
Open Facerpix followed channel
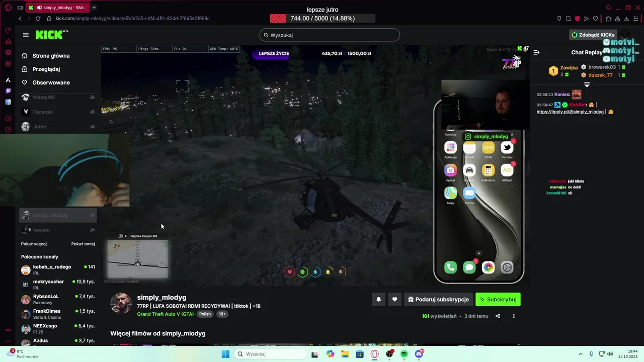(58, 112)
